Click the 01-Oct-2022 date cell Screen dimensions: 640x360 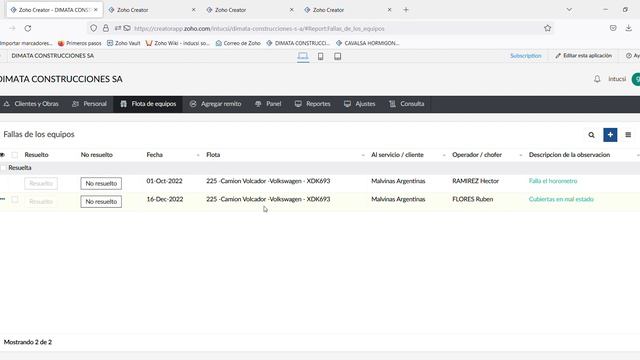coord(164,181)
